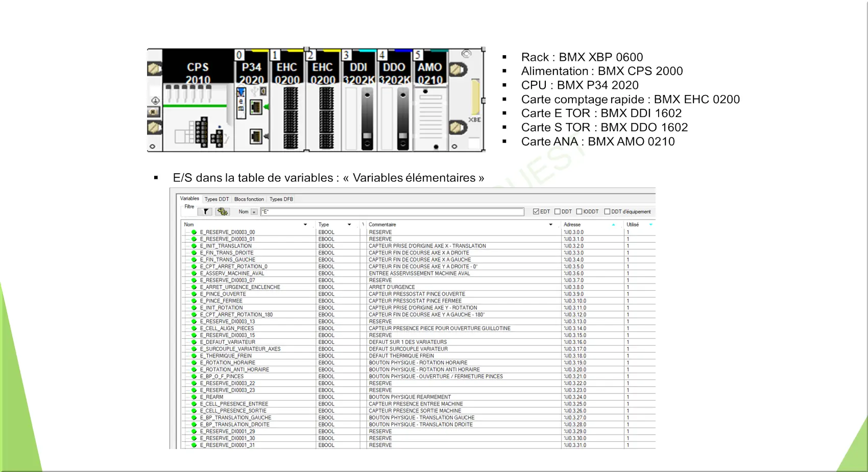This screenshot has height=472, width=868.
Task: Select row E_CELL_PRESENCE_SORTIE
Action: pos(419,411)
